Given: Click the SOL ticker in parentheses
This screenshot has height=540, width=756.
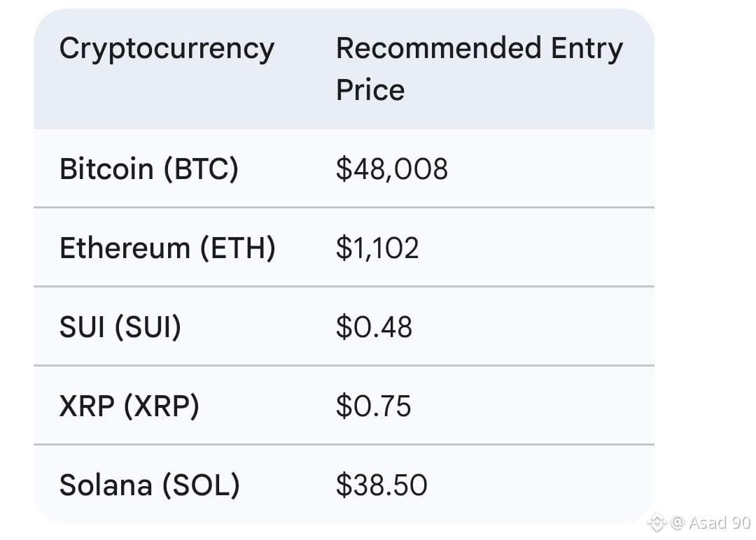Looking at the screenshot, I should click(201, 485).
